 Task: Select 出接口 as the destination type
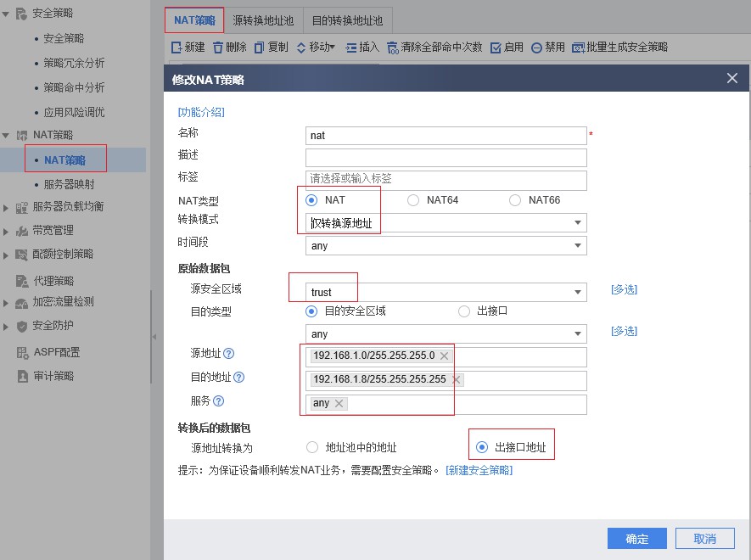pyautogui.click(x=465, y=311)
